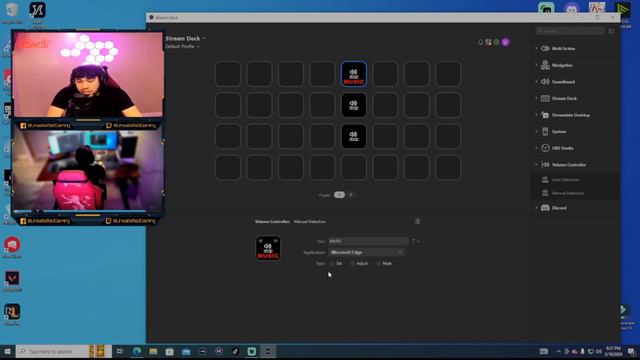Click the Navigation category icon
This screenshot has height=360, width=640.
(x=545, y=65)
